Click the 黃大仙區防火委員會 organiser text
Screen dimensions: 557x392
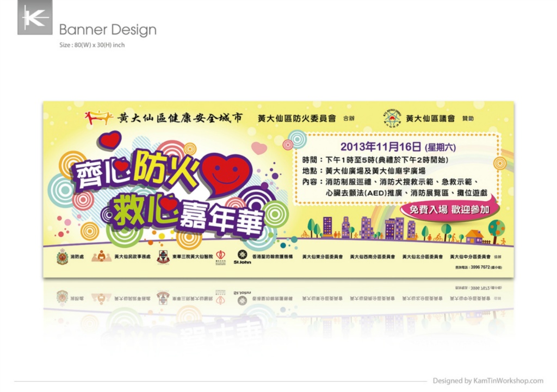[296, 118]
